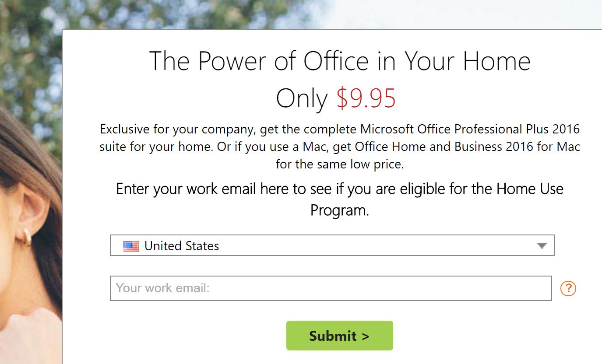Click the gold earring in the photo
Image resolution: width=602 pixels, height=364 pixels.
(27, 236)
